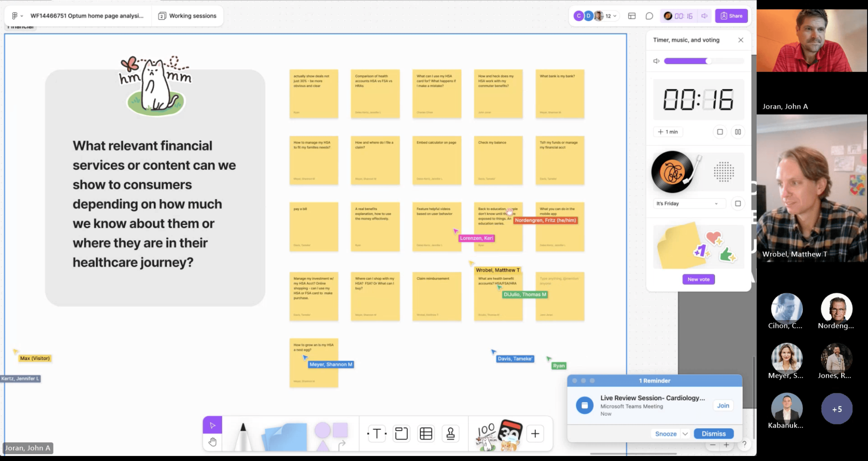Image resolution: width=868 pixels, height=461 pixels.
Task: Start a New vote in the voting panel
Action: pos(698,279)
